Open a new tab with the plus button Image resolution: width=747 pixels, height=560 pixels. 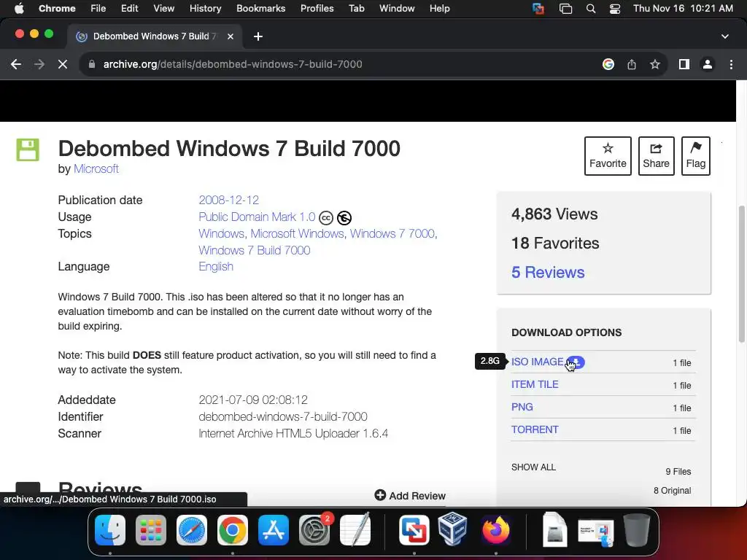click(x=258, y=36)
